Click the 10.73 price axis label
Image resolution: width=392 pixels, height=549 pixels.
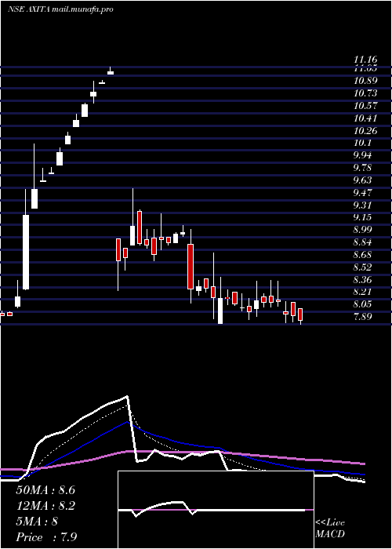tap(365, 93)
